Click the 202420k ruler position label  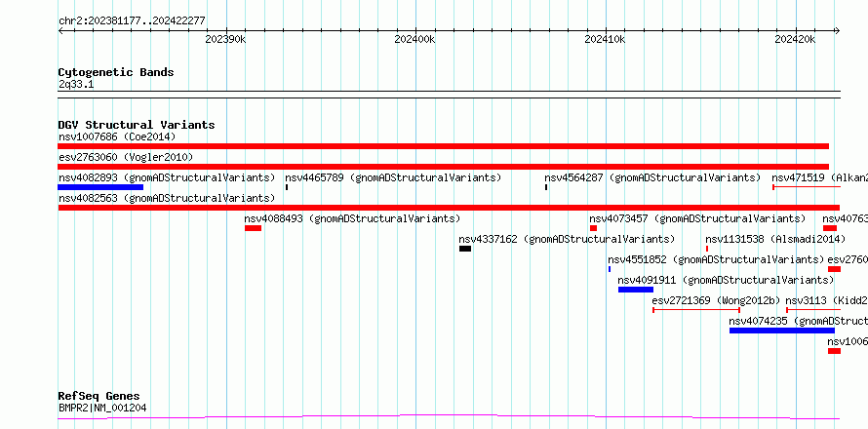(795, 40)
